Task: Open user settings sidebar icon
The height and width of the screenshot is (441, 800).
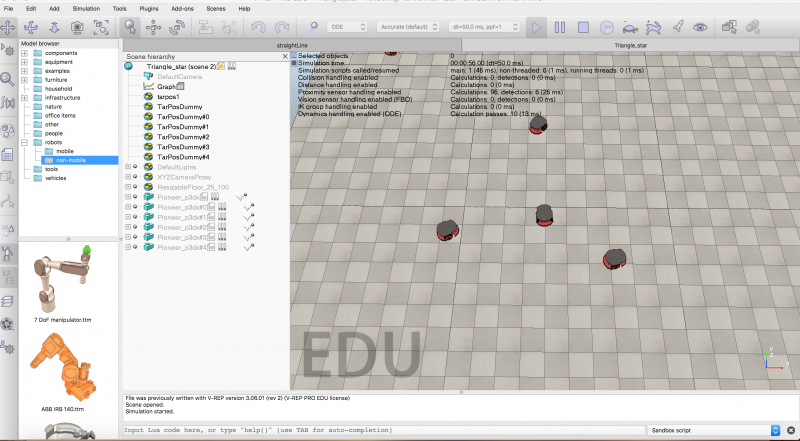Action: [x=7, y=348]
